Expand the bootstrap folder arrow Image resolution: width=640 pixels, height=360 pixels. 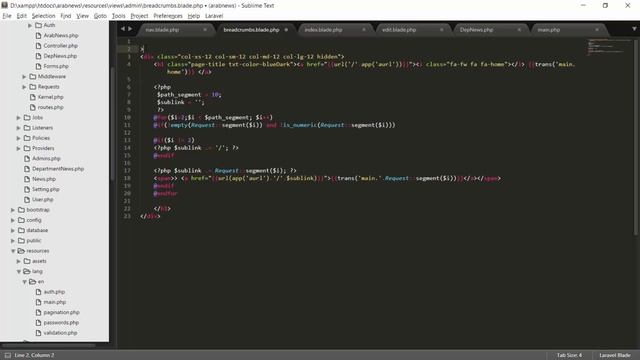[13, 210]
